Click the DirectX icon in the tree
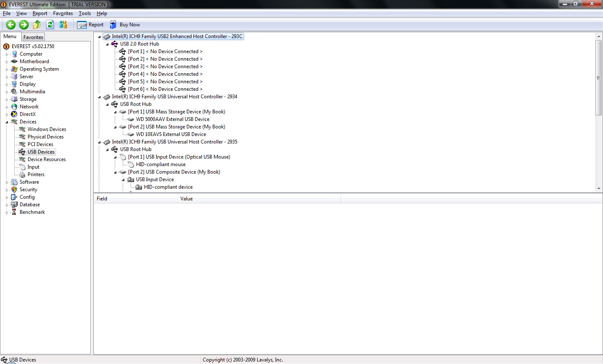Image resolution: width=603 pixels, height=364 pixels. tap(14, 114)
